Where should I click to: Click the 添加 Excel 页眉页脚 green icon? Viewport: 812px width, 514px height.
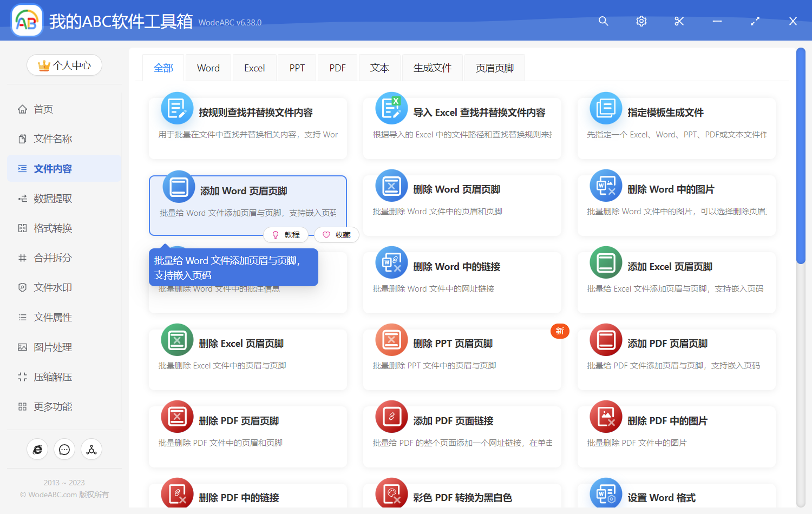[x=605, y=263]
